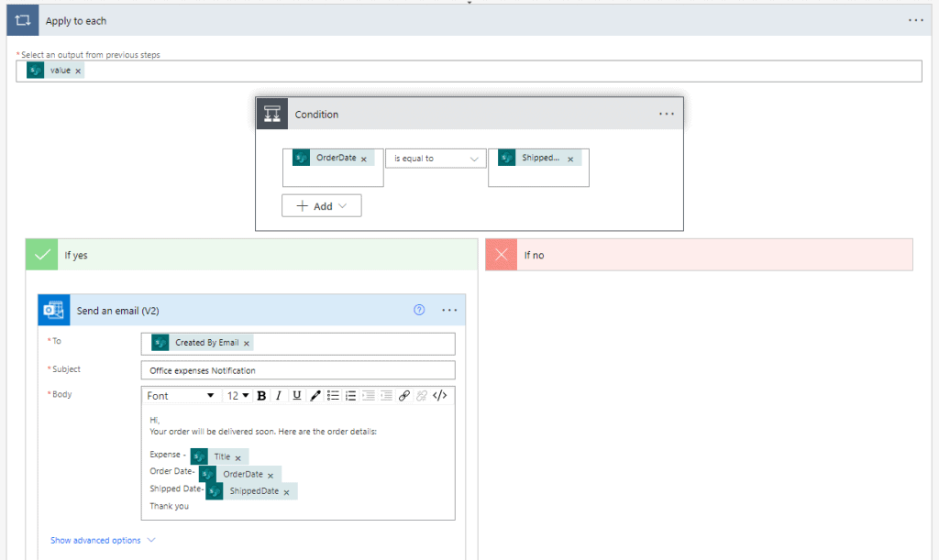Remove the Title token from body
This screenshot has width=939, height=560.
pyautogui.click(x=238, y=458)
